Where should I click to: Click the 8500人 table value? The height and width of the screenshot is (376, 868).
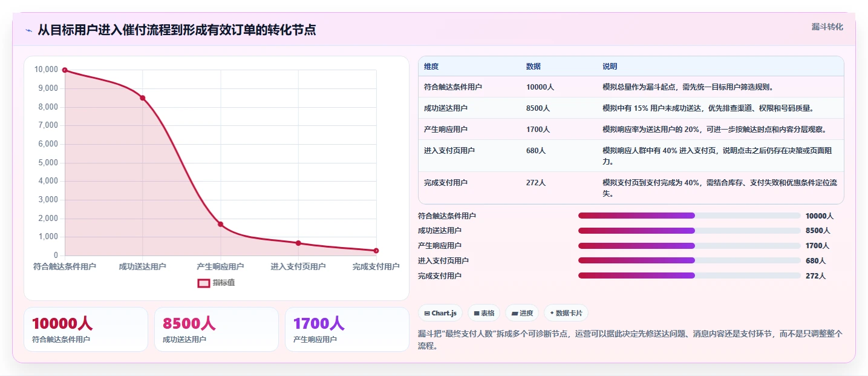click(x=538, y=108)
